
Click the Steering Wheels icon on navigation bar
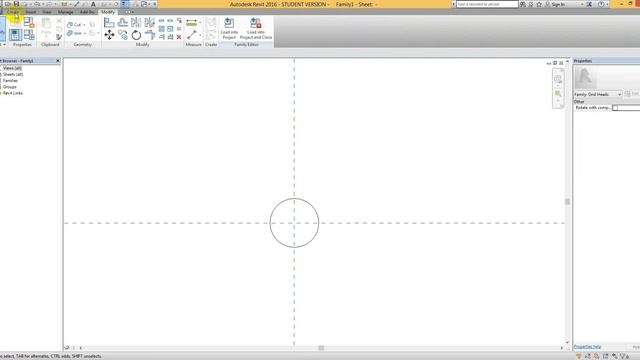point(558,79)
